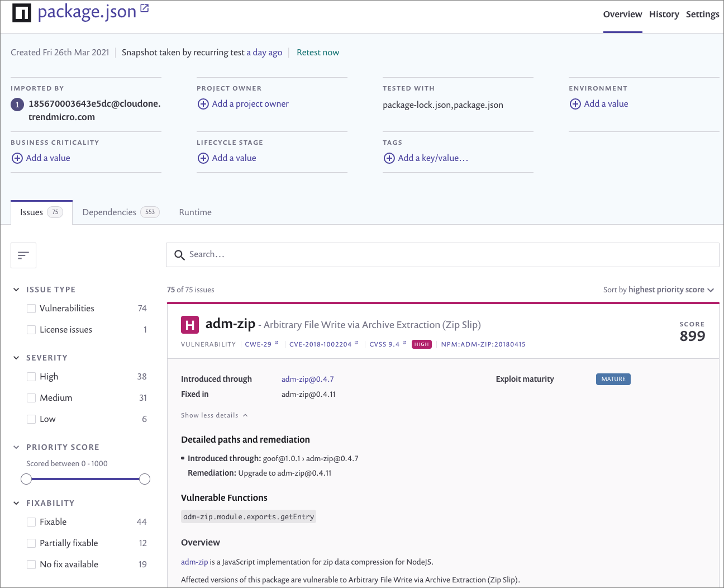This screenshot has width=724, height=588.
Task: Click the 'a day ago' snapshot link
Action: pyautogui.click(x=264, y=53)
